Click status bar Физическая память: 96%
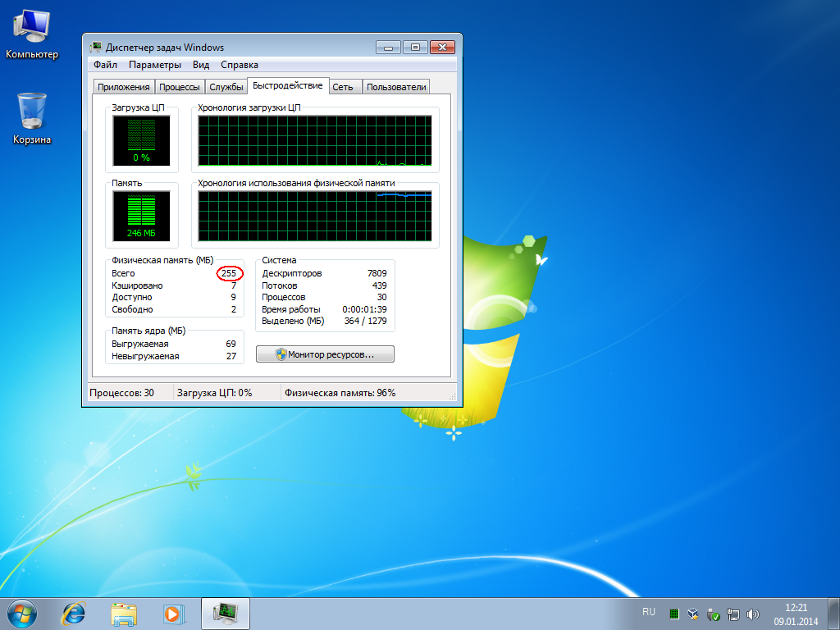840x630 pixels. pyautogui.click(x=340, y=393)
